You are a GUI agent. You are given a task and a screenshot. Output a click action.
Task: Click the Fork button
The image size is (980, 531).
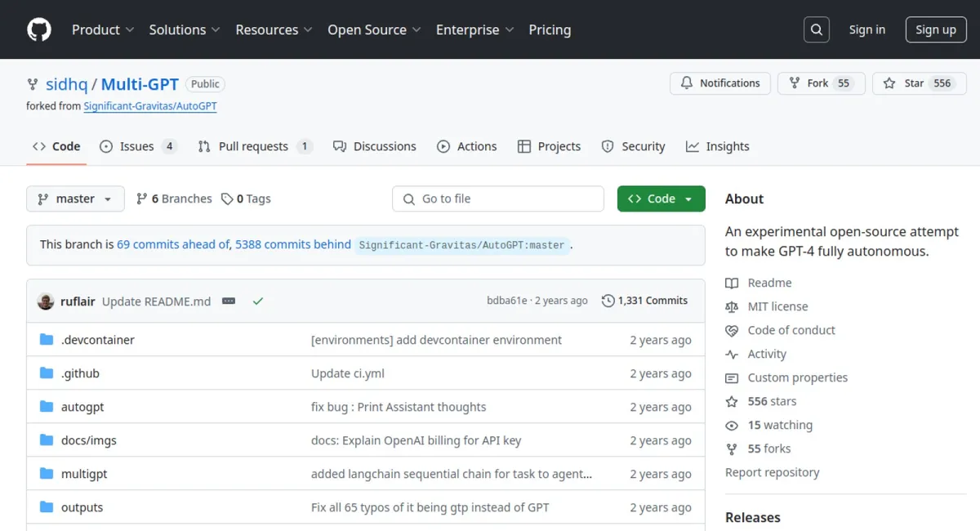coord(822,83)
